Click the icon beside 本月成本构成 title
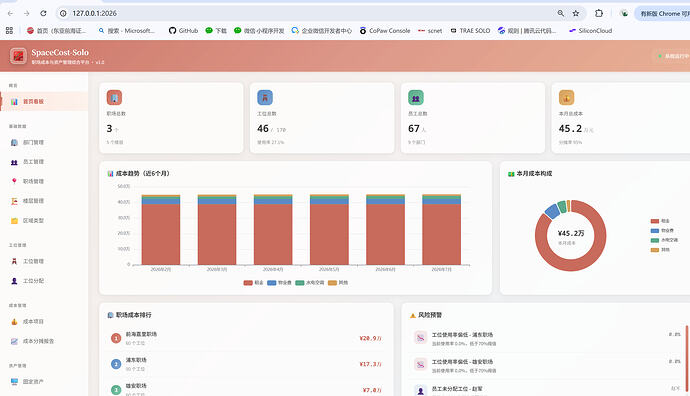690x396 pixels. (511, 174)
